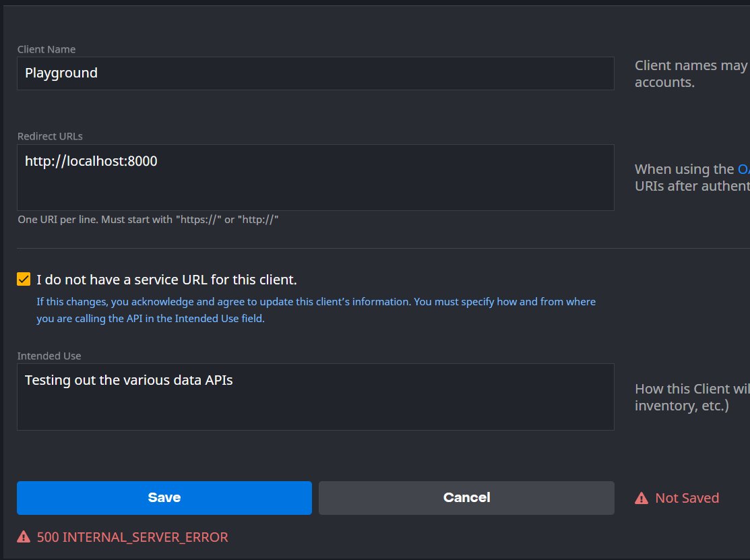This screenshot has height=560, width=750.
Task: Save the client settings
Action: 164,498
